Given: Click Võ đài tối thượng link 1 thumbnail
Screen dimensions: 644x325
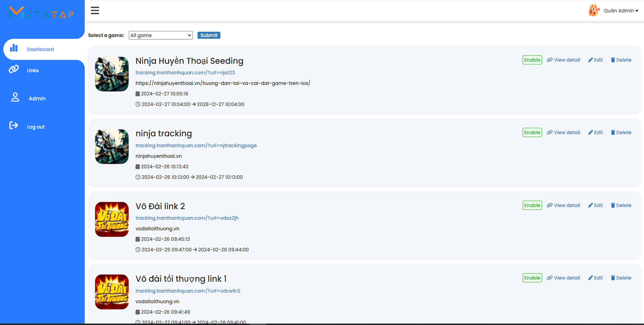Looking at the screenshot, I should (x=112, y=292).
